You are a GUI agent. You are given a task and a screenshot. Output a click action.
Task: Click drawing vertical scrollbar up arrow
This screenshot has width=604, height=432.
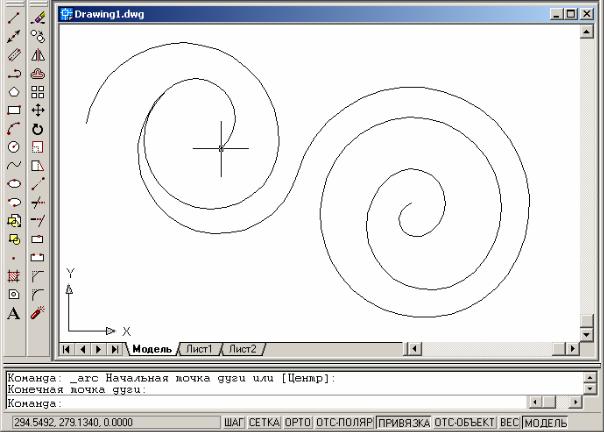coord(586,32)
